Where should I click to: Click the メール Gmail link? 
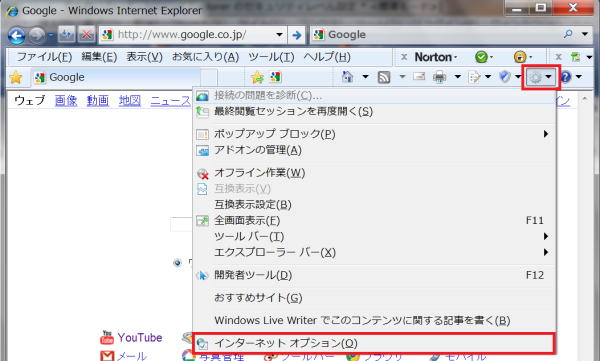[131, 356]
